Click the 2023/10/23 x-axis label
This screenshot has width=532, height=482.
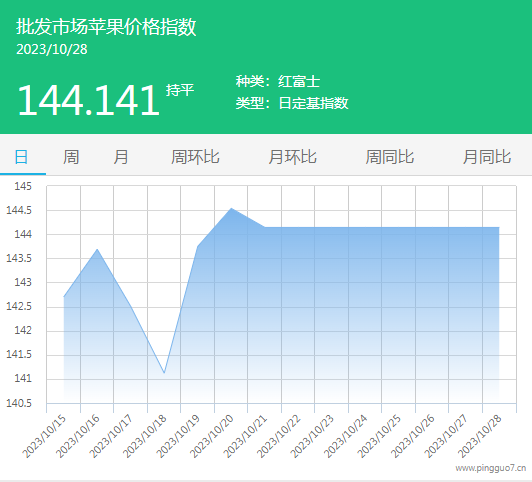click(312, 436)
